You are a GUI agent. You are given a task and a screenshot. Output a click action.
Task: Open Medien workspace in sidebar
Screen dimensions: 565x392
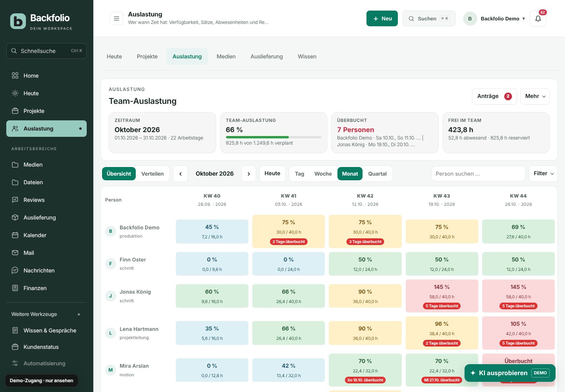(46, 165)
